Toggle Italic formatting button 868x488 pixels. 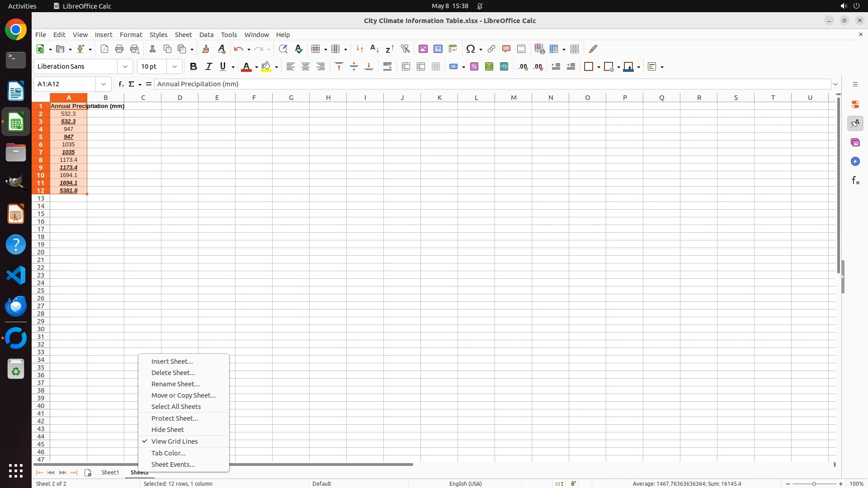[208, 67]
